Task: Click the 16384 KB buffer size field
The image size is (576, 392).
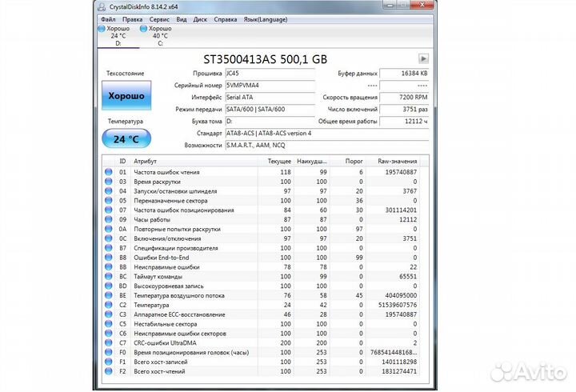Action: click(404, 73)
